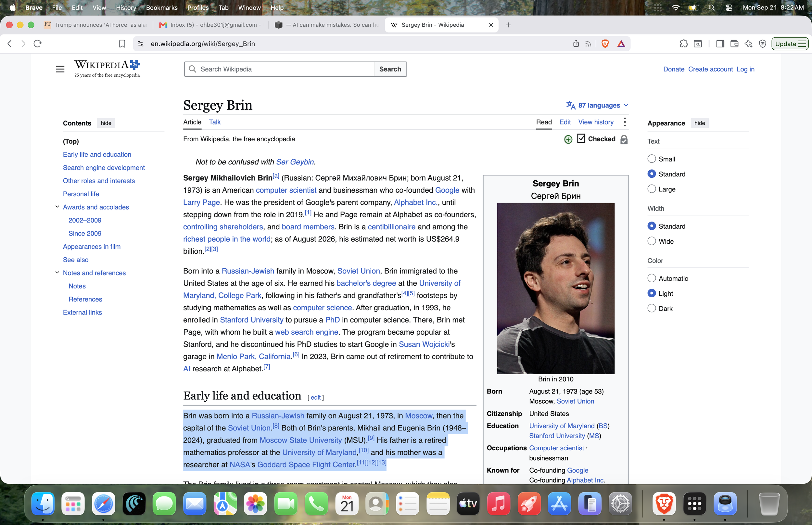This screenshot has height=525, width=812.
Task: Click the Larry Page link
Action: [201, 202]
